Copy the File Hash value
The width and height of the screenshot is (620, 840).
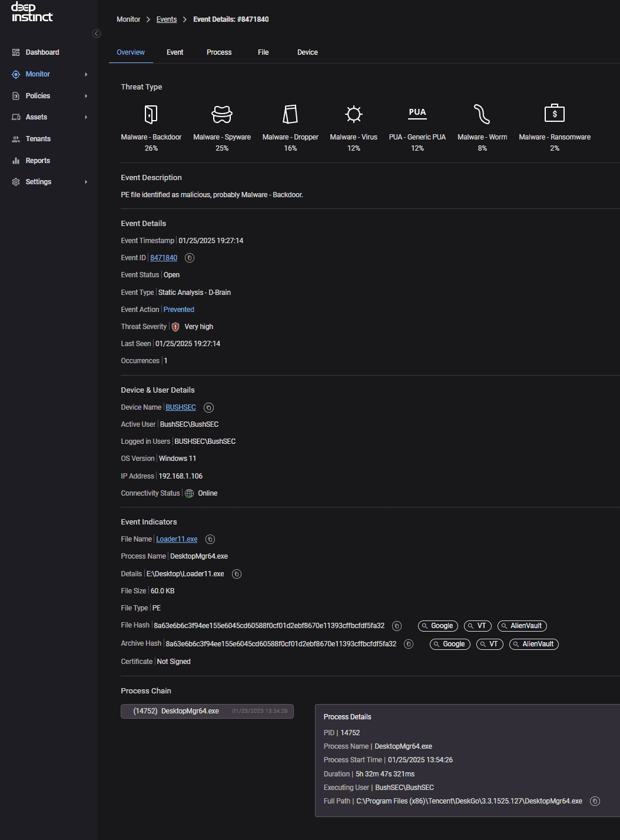[x=397, y=626]
